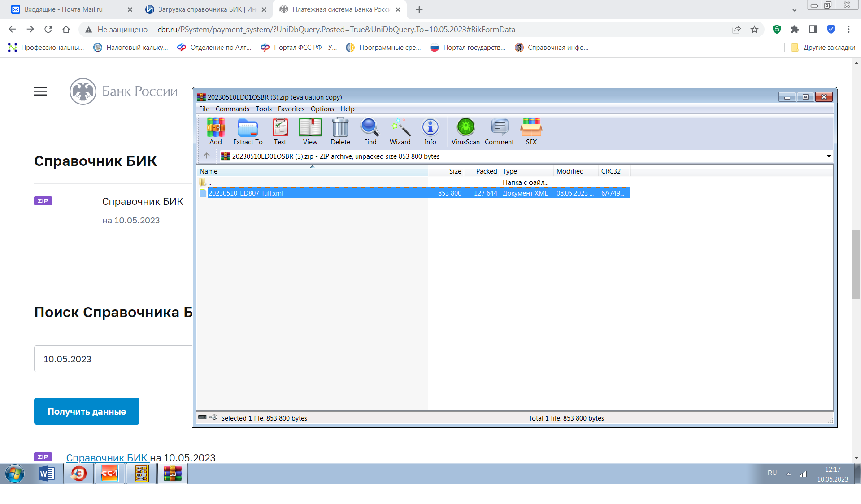Open Word from the taskbar
861x504 pixels.
47,474
